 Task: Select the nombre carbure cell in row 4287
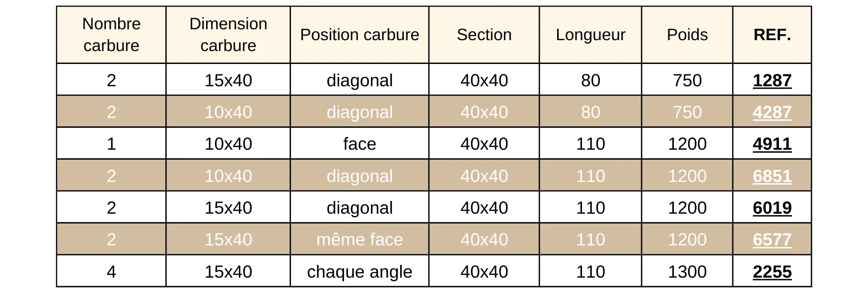(111, 112)
